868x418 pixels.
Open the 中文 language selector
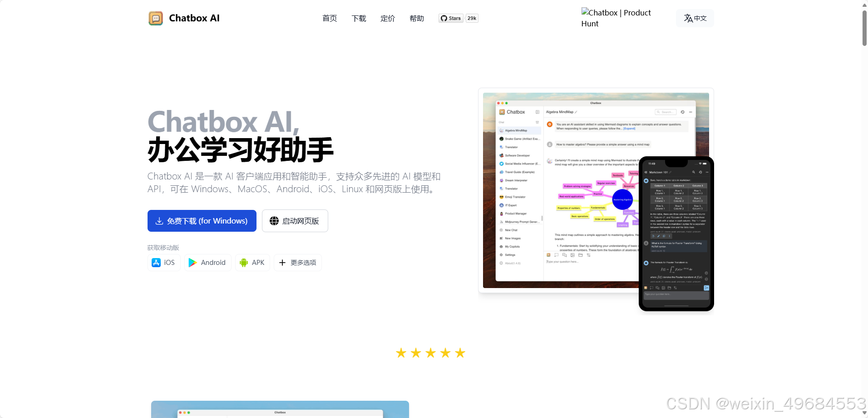point(695,18)
